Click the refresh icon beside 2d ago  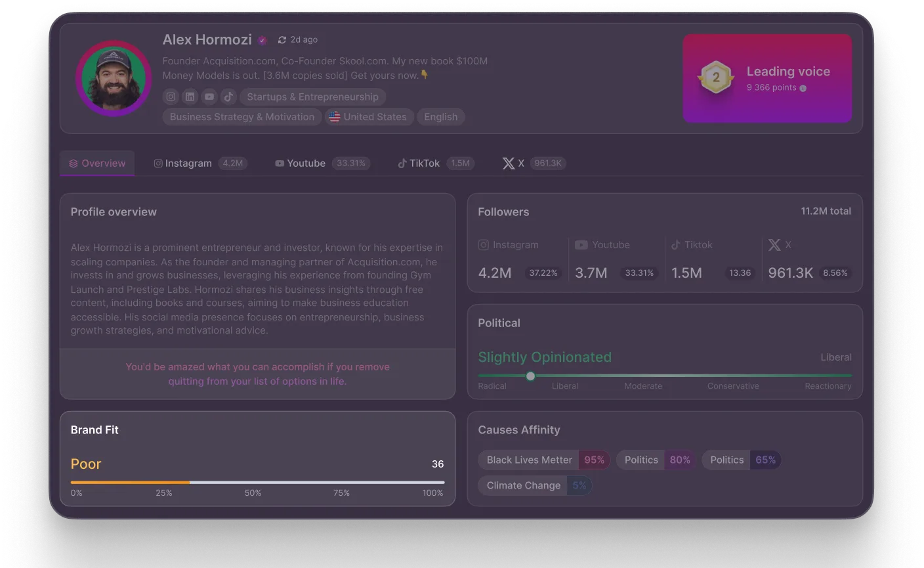click(x=282, y=40)
